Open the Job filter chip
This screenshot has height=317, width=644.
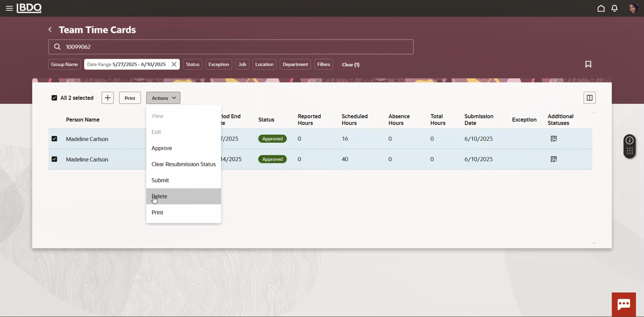click(x=242, y=64)
